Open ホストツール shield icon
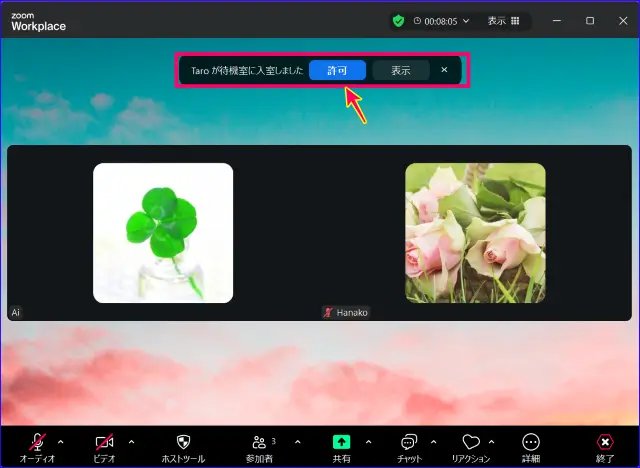Viewport: 640px width, 468px height. pyautogui.click(x=183, y=443)
